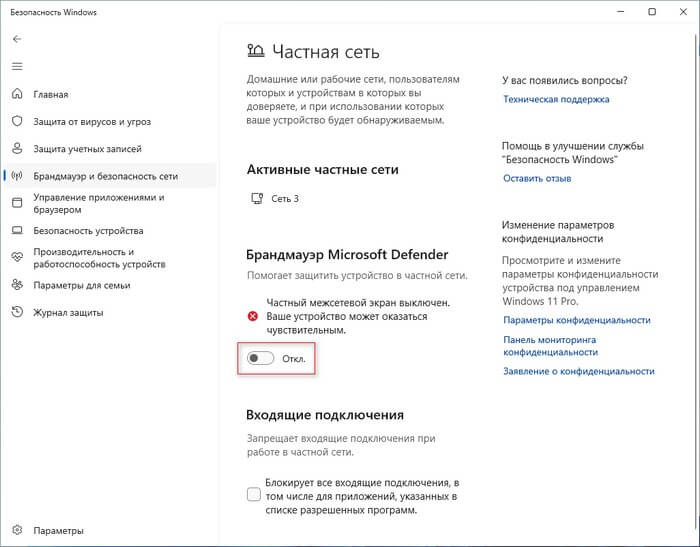Check the block all incoming connections checkbox
This screenshot has width=700, height=547.
254,495
